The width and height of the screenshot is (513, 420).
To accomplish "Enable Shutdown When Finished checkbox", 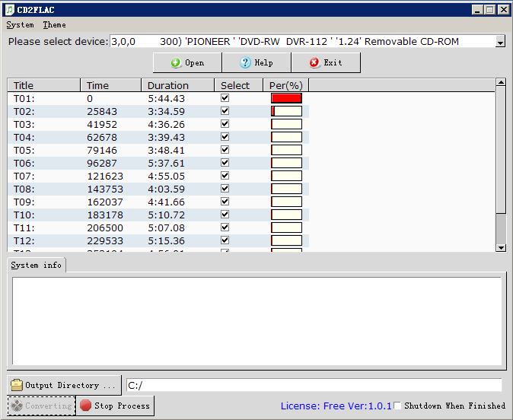I will 397,406.
